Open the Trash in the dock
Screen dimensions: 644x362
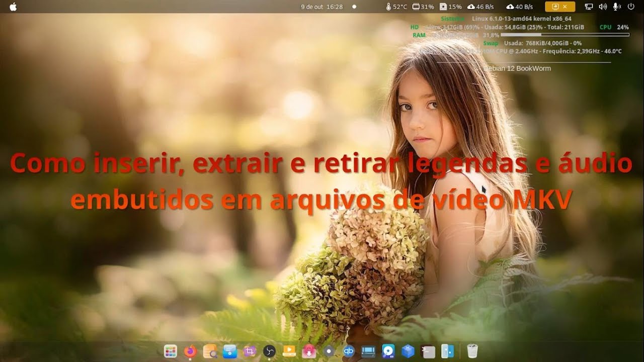point(472,351)
